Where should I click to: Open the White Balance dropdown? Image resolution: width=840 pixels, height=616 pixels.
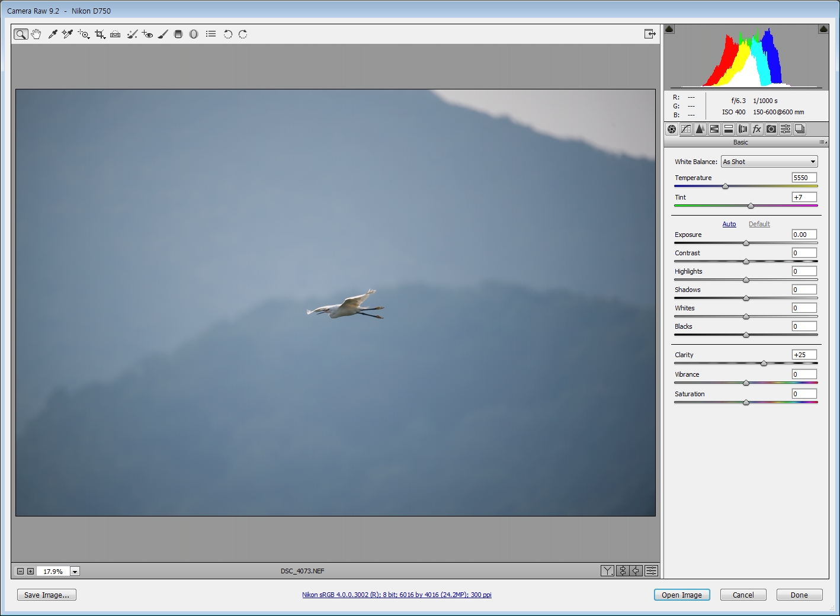(769, 162)
